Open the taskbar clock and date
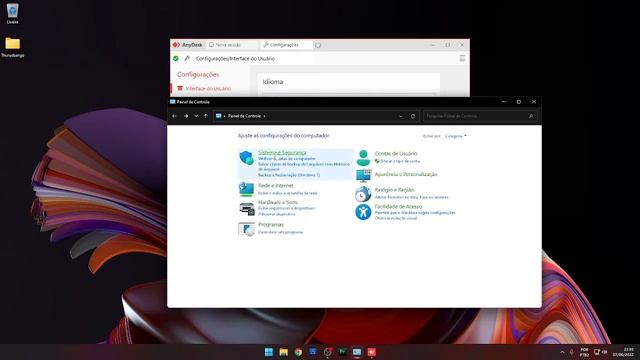This screenshot has width=640, height=360. (x=623, y=352)
